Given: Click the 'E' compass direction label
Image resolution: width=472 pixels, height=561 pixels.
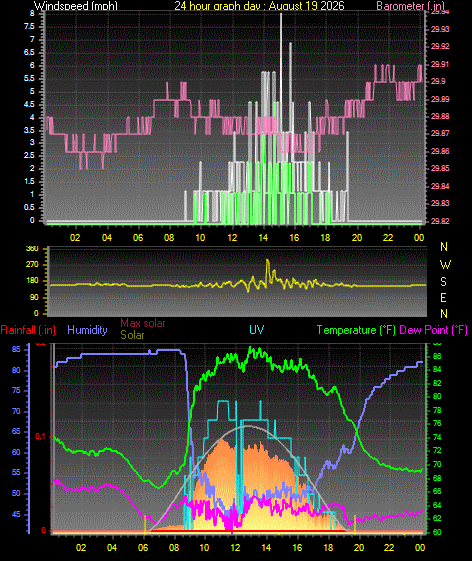Looking at the screenshot, I should click(x=443, y=298).
